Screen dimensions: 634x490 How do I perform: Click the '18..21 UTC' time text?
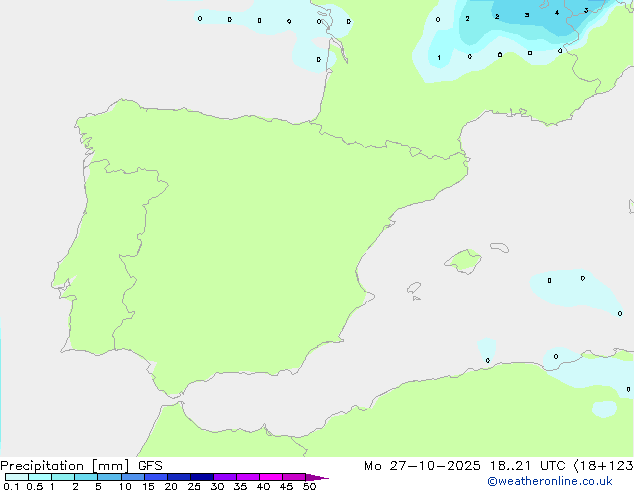[527, 466]
